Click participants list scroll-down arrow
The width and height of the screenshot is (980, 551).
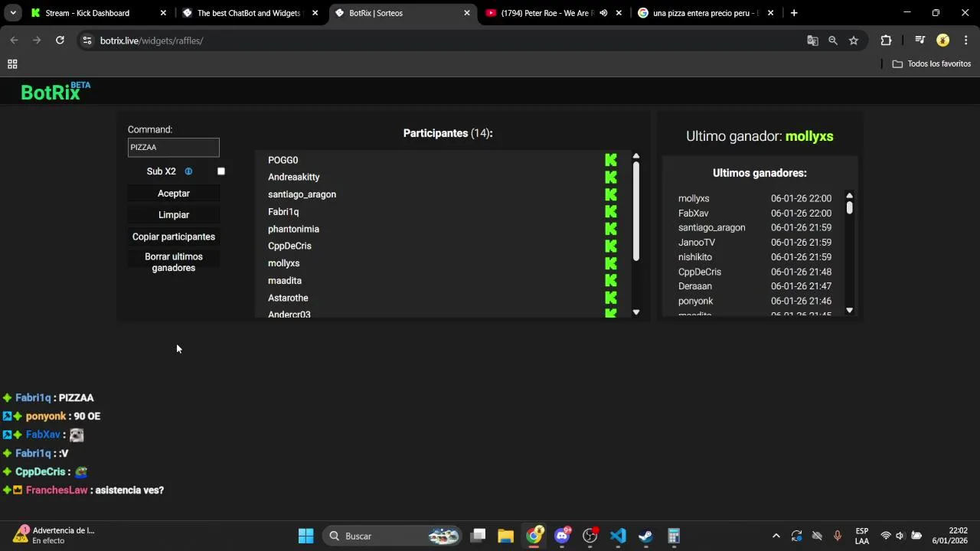point(635,312)
